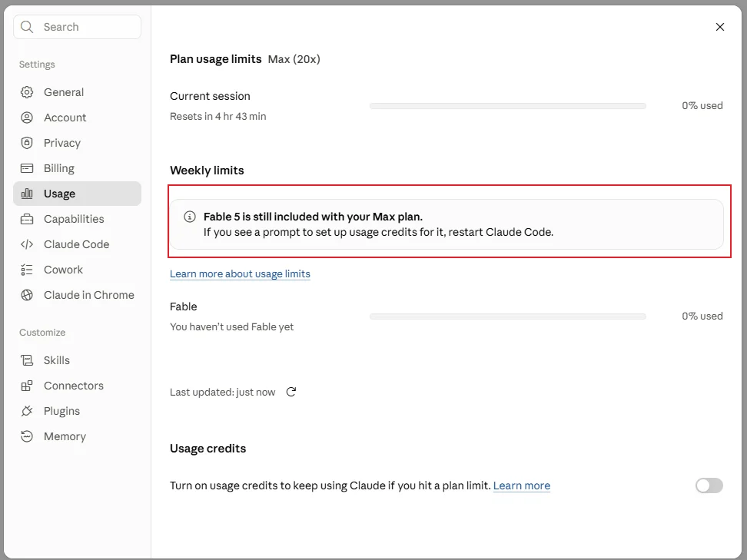Click the search magnifier icon
The width and height of the screenshot is (747, 560).
tap(27, 27)
